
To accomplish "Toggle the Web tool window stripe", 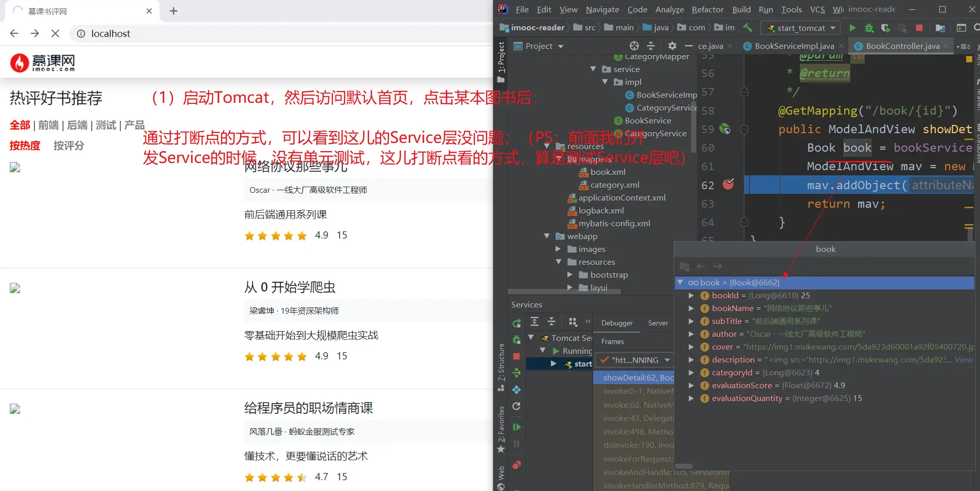I will coord(501,478).
